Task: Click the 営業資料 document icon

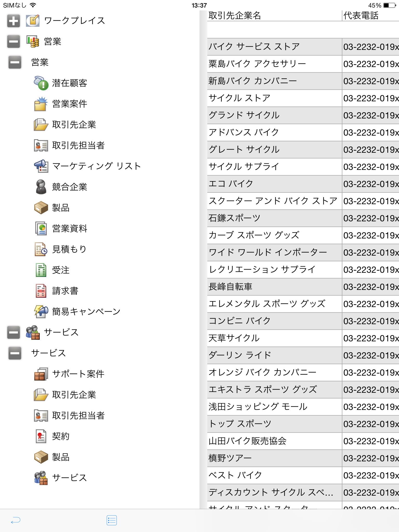Action: pos(41,229)
